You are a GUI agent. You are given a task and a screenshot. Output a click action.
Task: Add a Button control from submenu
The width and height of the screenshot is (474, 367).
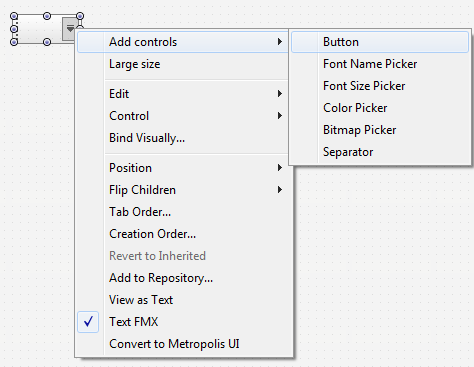click(380, 42)
